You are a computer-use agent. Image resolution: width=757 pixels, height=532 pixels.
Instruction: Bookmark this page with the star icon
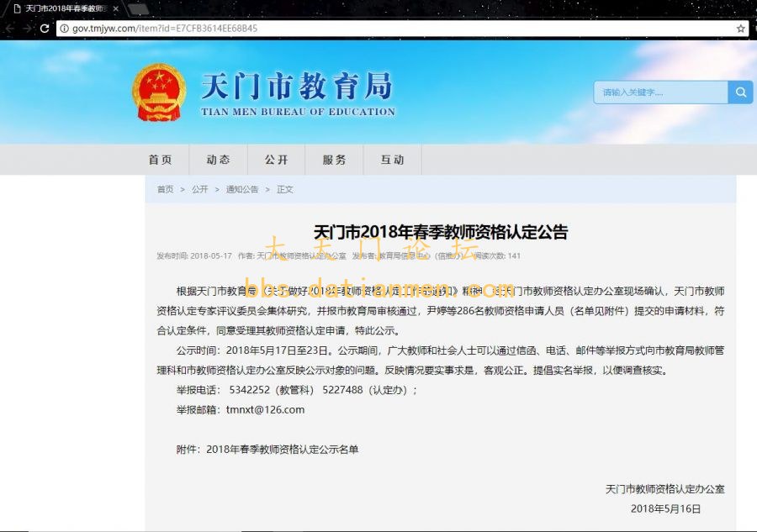[740, 29]
